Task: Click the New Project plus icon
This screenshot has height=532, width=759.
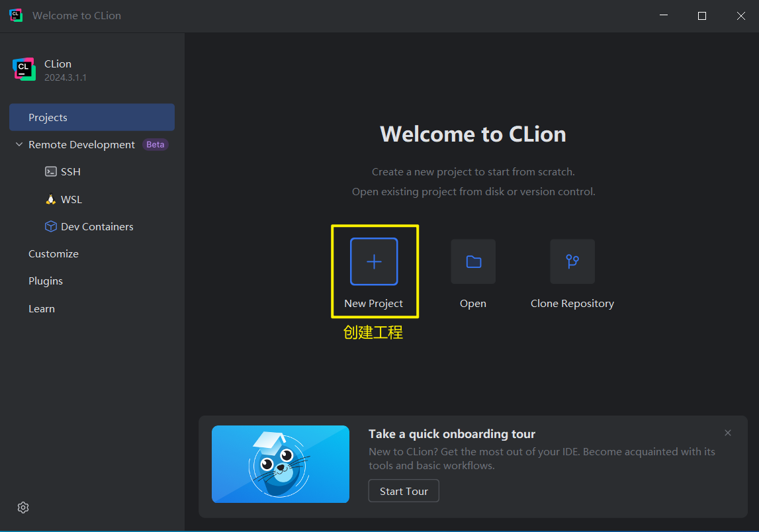Action: pyautogui.click(x=374, y=261)
